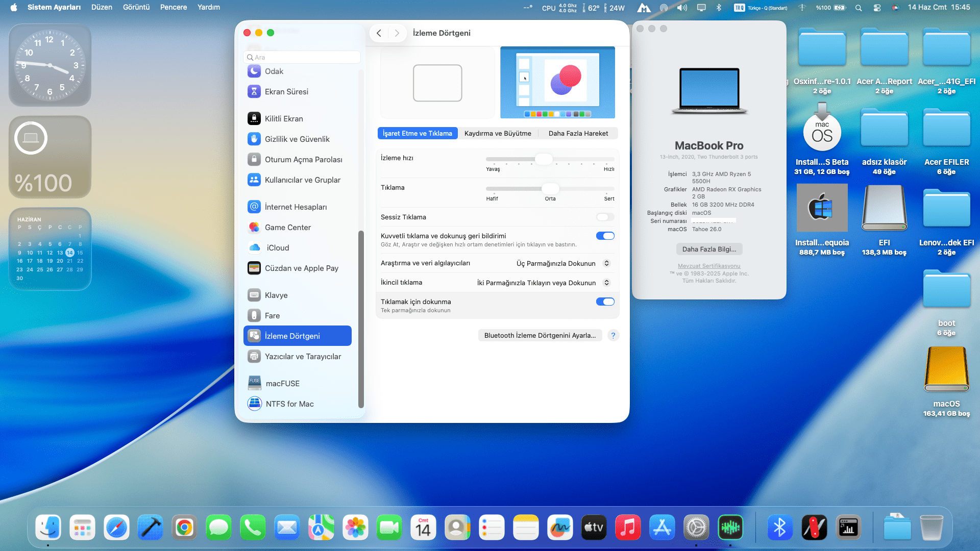Open Araştırma ve veri algılayıcıları dropdown
Screen dimensions: 980x551
[x=562, y=264]
